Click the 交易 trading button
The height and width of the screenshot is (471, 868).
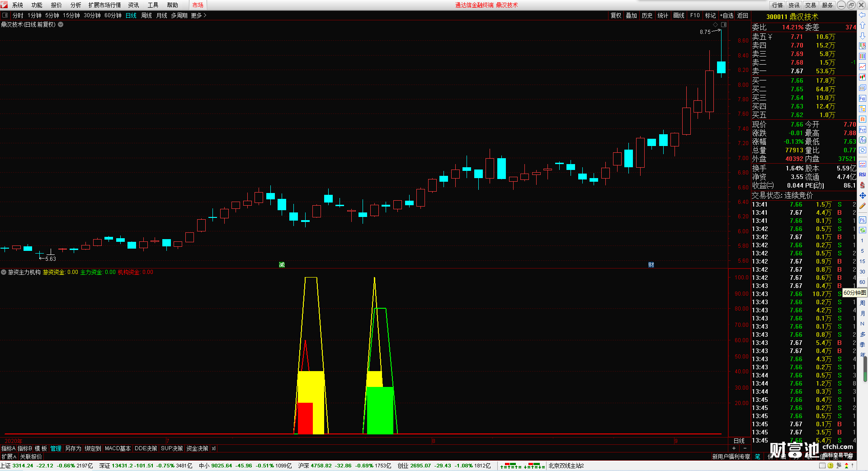point(811,5)
